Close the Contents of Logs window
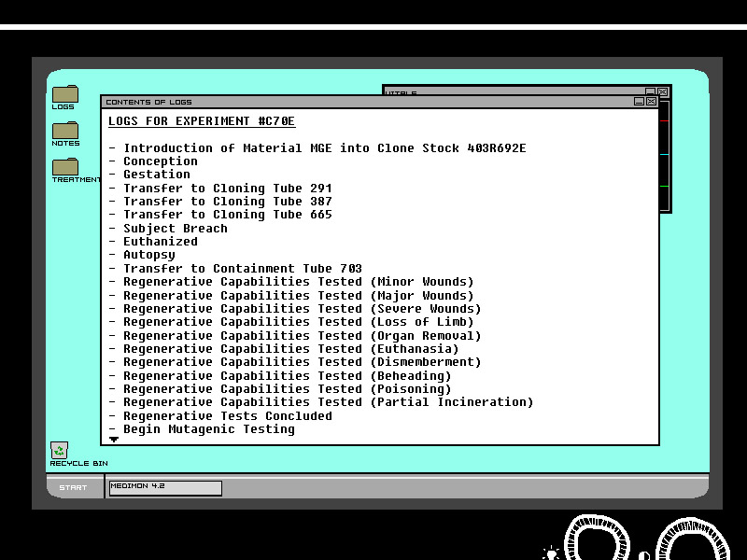 coord(652,101)
